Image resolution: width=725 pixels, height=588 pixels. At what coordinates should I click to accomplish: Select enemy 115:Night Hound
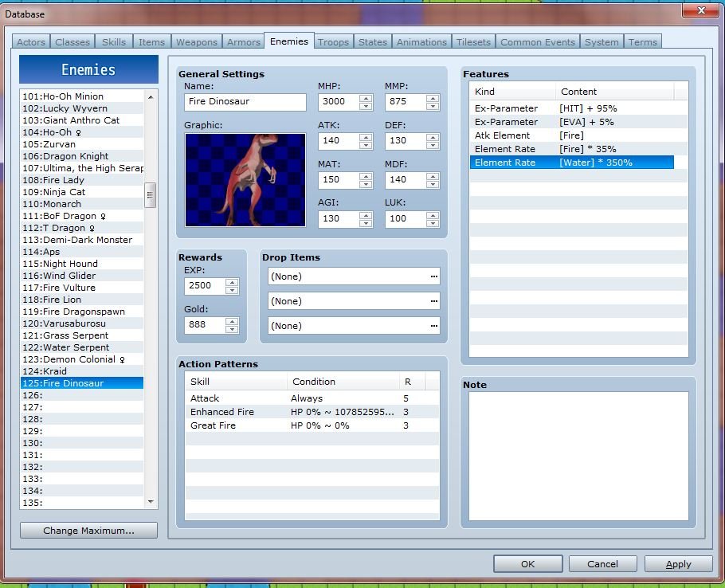coord(82,264)
